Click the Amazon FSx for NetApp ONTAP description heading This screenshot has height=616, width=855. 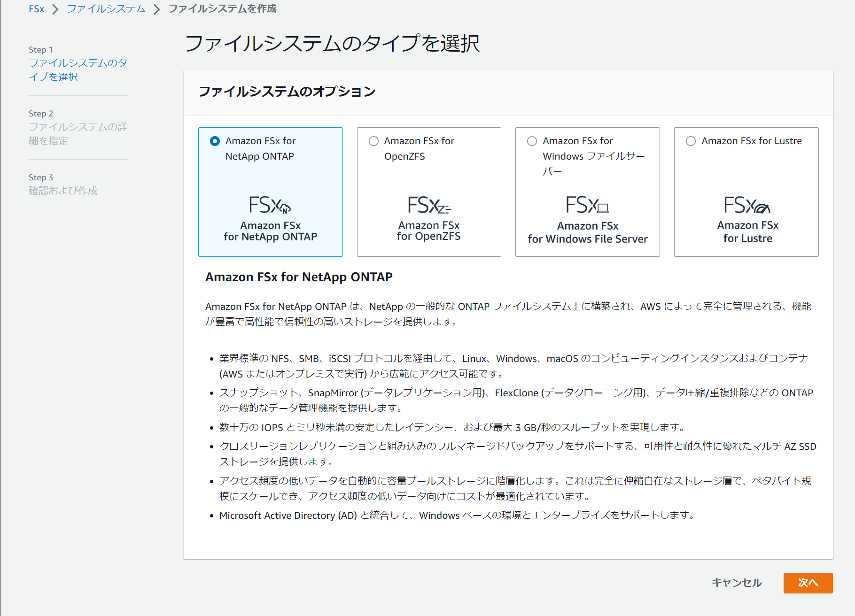click(299, 277)
